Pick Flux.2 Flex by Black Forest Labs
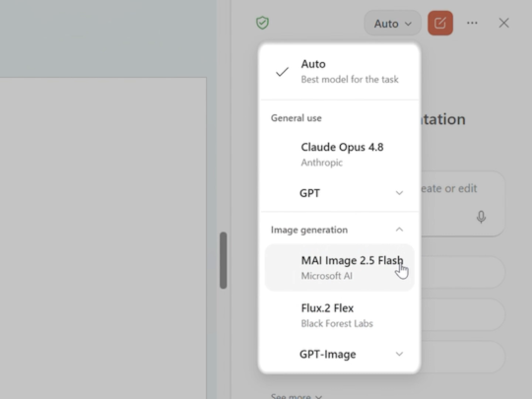532x399 pixels. tap(339, 315)
